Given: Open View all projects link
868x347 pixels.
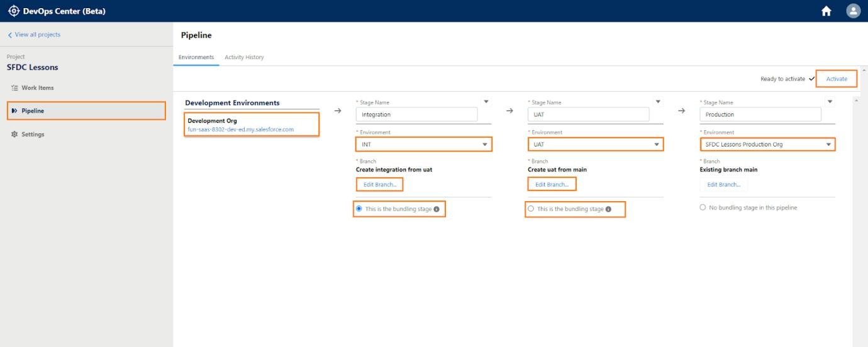Looking at the screenshot, I should point(38,35).
